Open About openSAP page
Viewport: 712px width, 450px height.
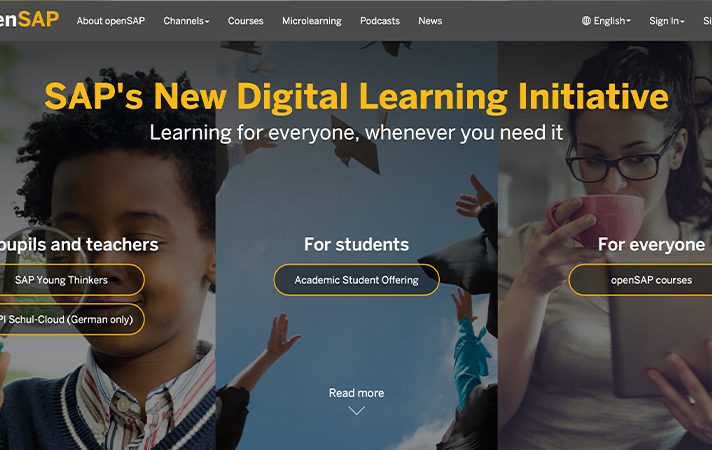tap(111, 21)
